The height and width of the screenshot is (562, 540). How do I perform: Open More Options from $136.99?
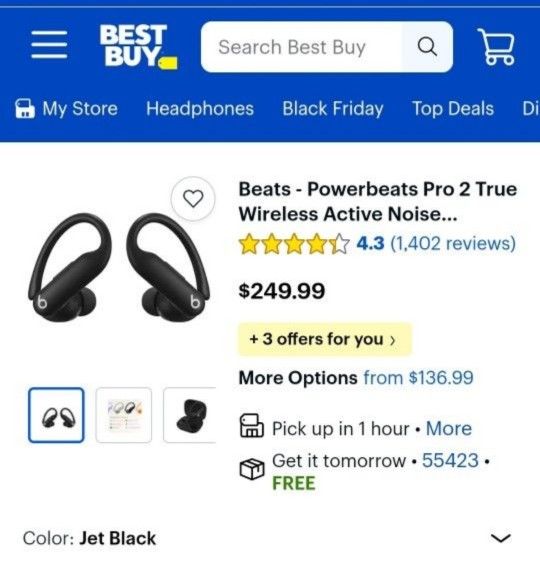356,378
